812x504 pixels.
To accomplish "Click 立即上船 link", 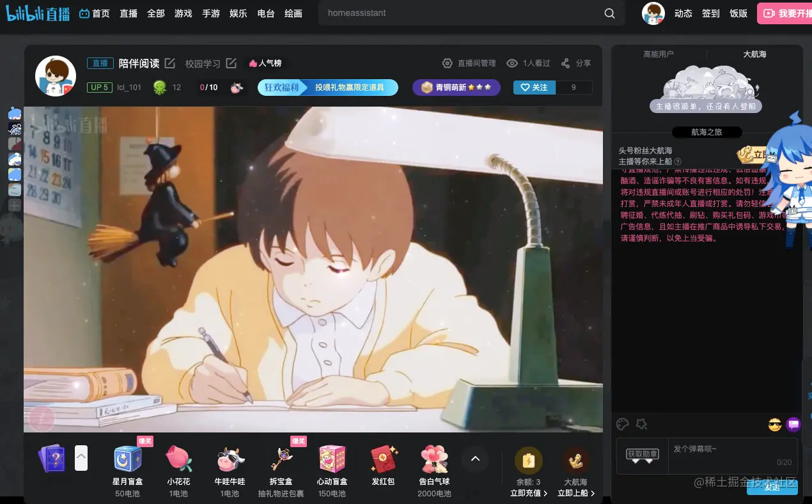I will (x=576, y=493).
